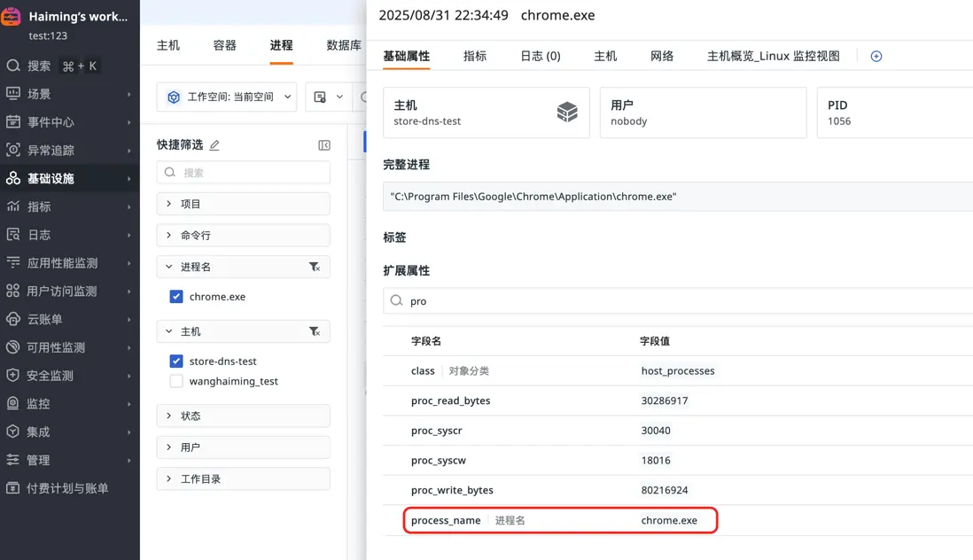Image resolution: width=973 pixels, height=560 pixels.
Task: Click the 云账单 sidebar icon
Action: tap(13, 319)
